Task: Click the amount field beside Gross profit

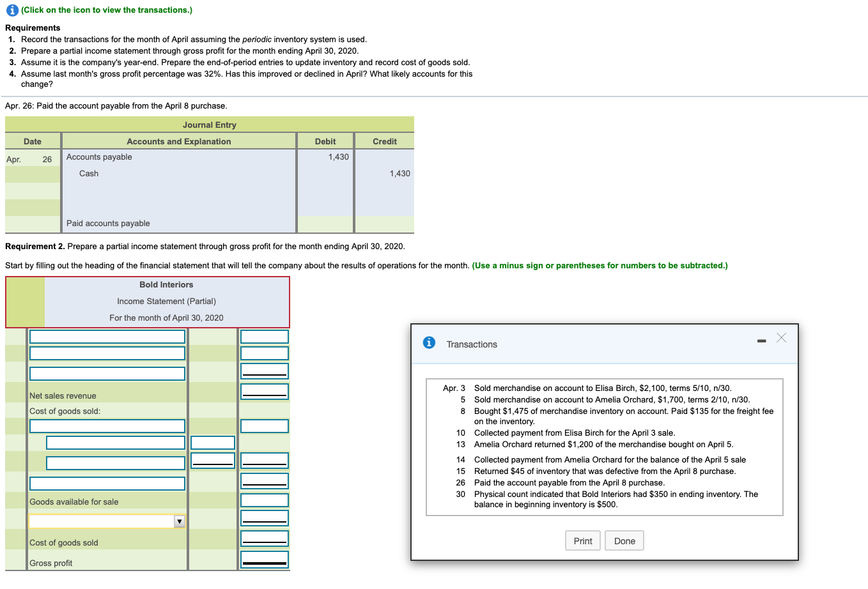Action: click(264, 558)
